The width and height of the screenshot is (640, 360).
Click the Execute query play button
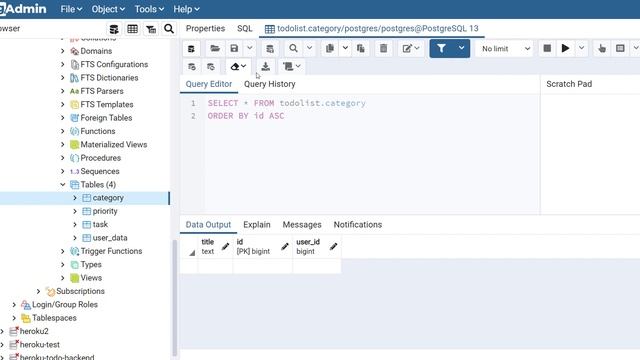(565, 49)
